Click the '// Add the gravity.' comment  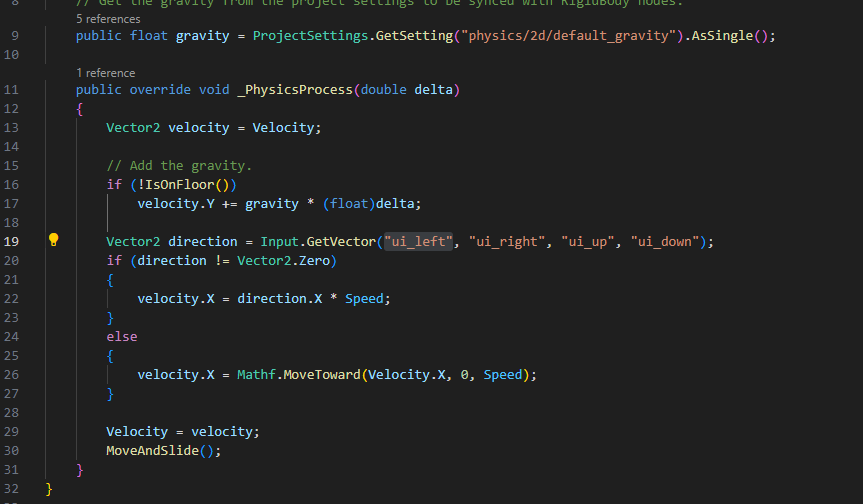tap(179, 166)
